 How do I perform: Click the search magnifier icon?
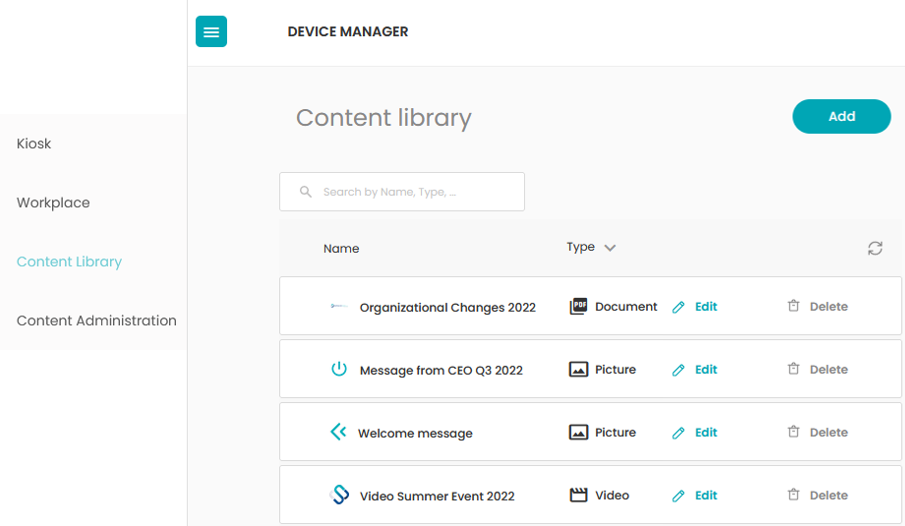click(306, 192)
